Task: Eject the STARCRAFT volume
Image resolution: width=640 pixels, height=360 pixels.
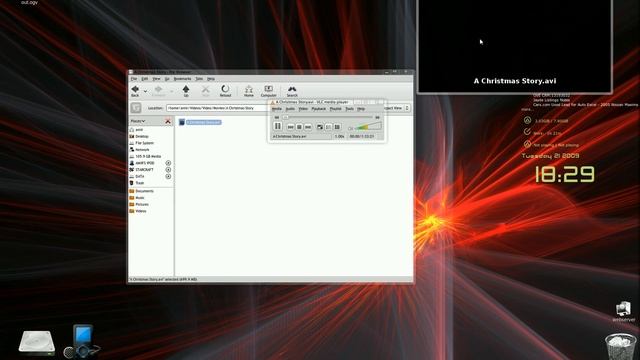Action: click(168, 170)
